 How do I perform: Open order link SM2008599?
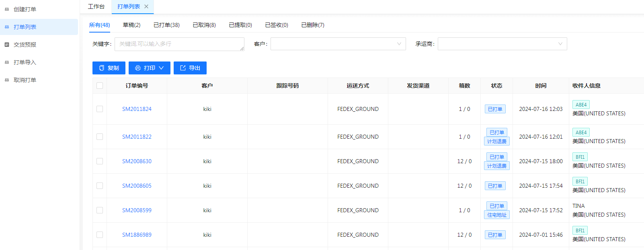(137, 210)
